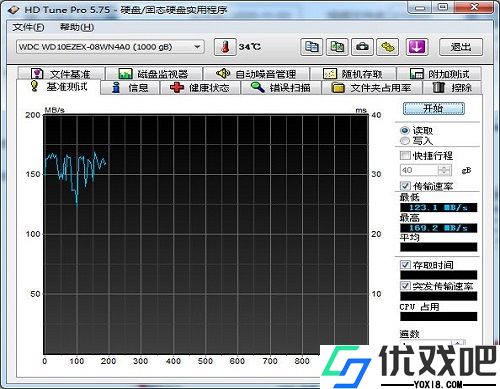The image size is (500, 389).
Task: Click the copy text to clipboard icon
Action: pos(312,47)
